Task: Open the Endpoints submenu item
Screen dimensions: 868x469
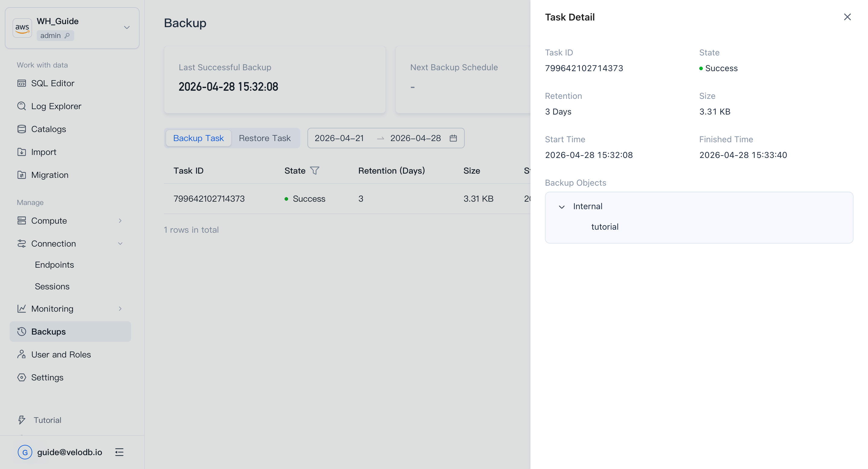Action: (54, 265)
